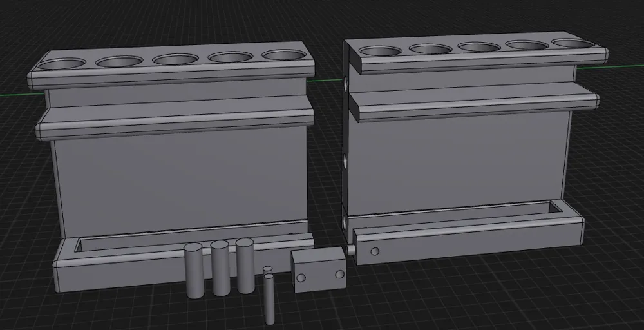Select the middle standing cylinder
Image resolution: width=644 pixels, height=330 pixels.
tap(220, 268)
